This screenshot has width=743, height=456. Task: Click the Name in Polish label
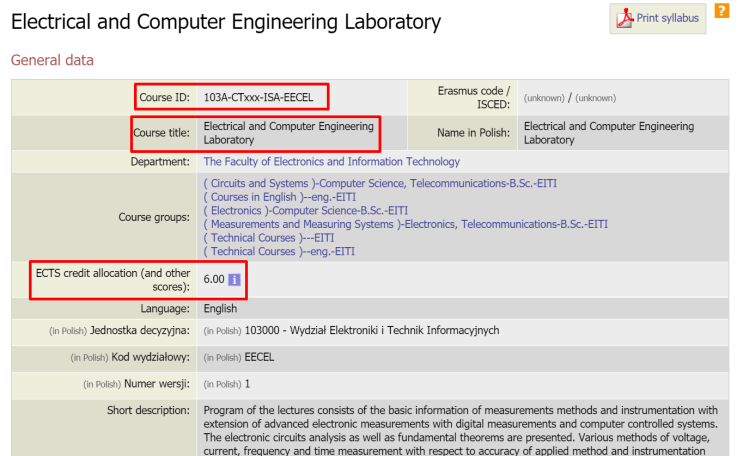[x=473, y=133]
